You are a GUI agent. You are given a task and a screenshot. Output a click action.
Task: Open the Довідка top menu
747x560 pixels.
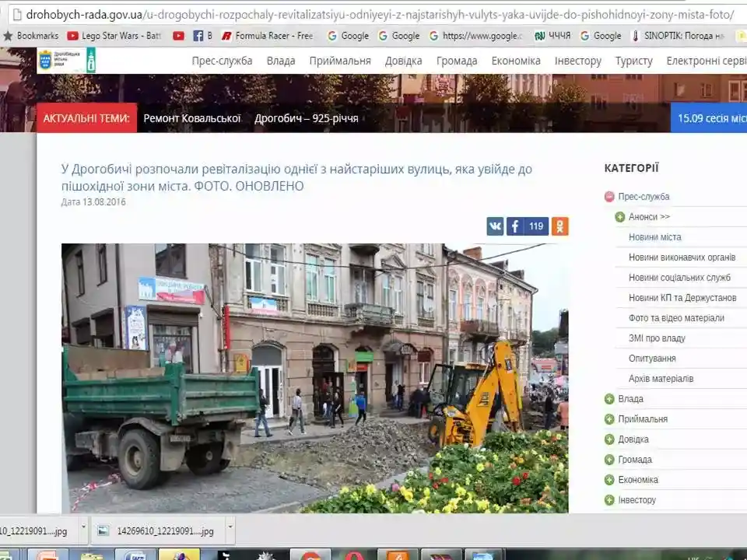click(404, 61)
